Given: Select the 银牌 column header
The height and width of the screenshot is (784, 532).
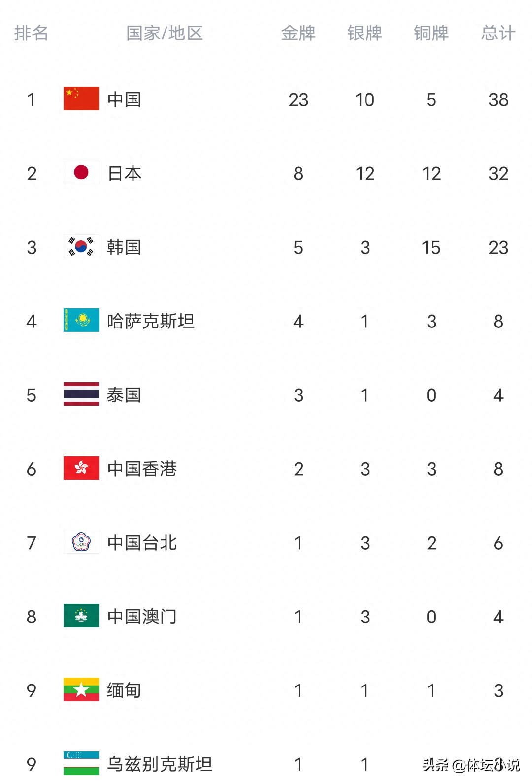Looking at the screenshot, I should click(x=365, y=33).
